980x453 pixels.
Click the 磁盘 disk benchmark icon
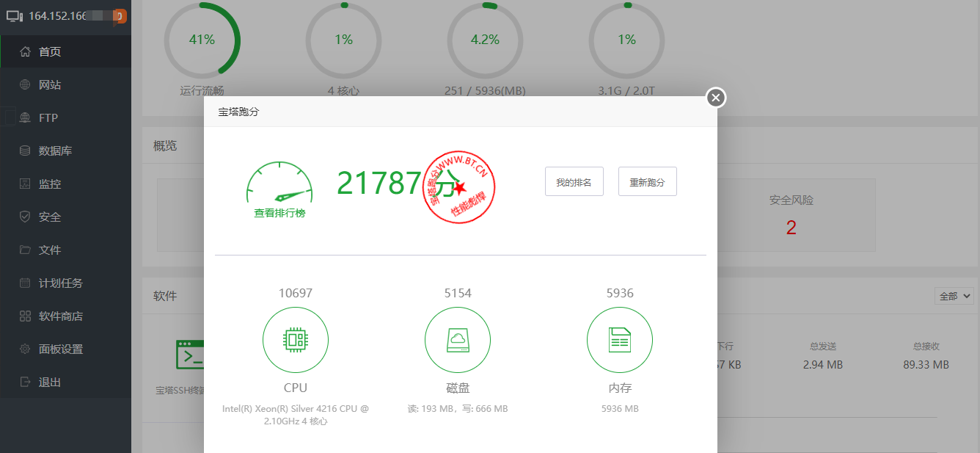pyautogui.click(x=458, y=340)
